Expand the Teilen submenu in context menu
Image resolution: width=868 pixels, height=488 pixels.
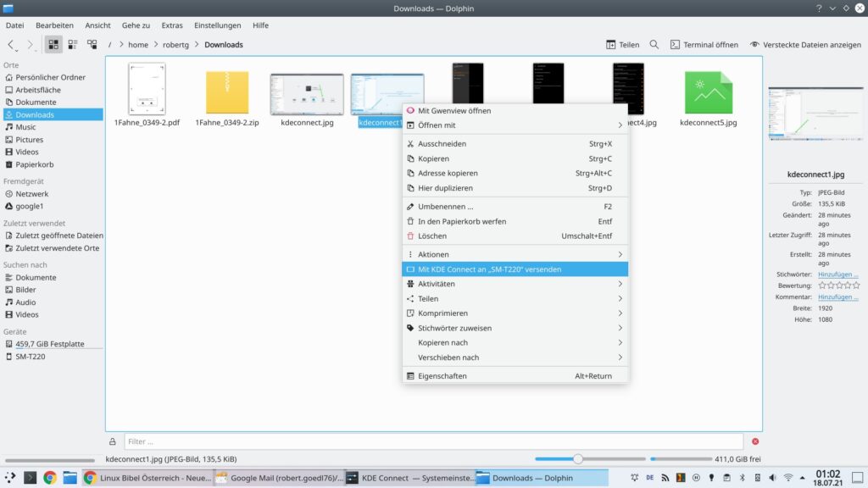tap(515, 299)
